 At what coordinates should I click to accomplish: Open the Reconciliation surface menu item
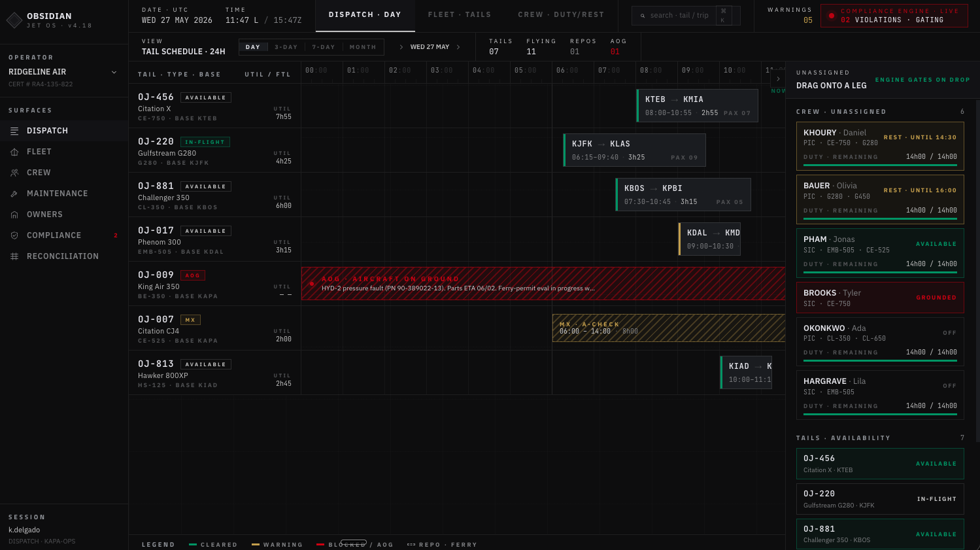click(x=64, y=256)
